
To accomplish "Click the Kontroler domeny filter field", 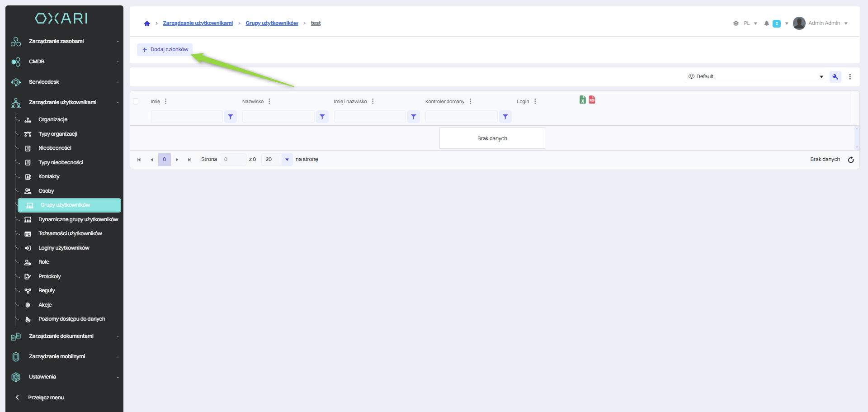I will (x=461, y=117).
